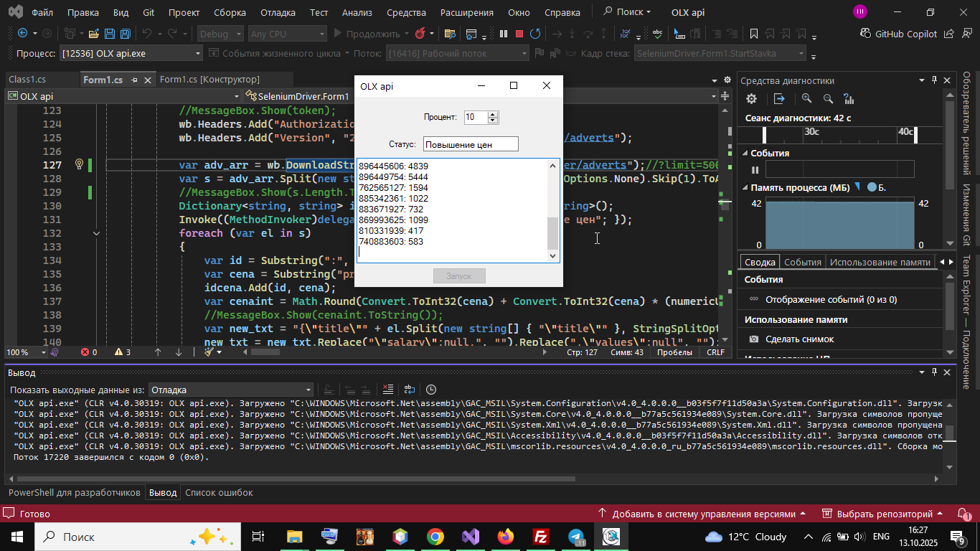Switch to the Class1.cs tab
Screen dimensions: 980x551
pos(27,80)
